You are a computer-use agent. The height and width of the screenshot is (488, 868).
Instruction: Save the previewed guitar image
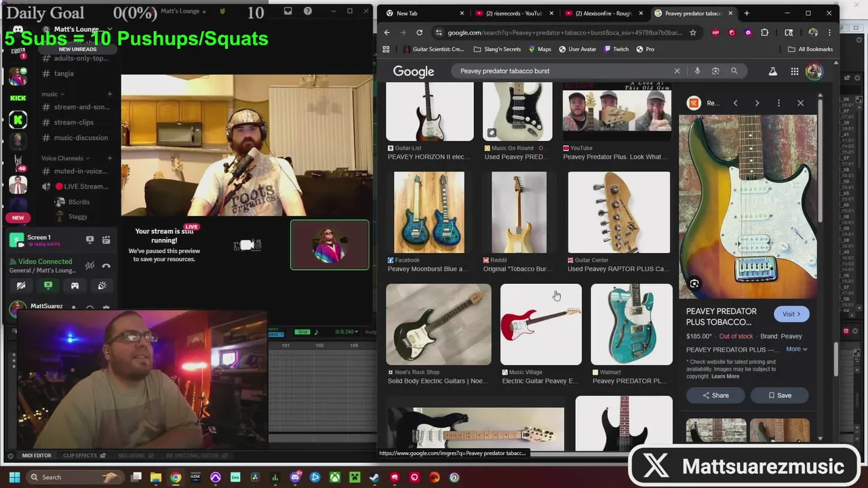[x=779, y=395]
